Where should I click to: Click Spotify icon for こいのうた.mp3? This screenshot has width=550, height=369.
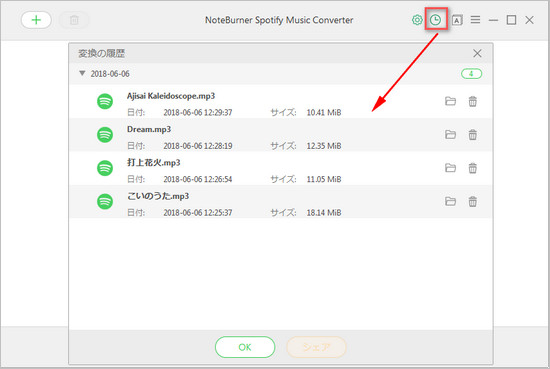pos(105,201)
